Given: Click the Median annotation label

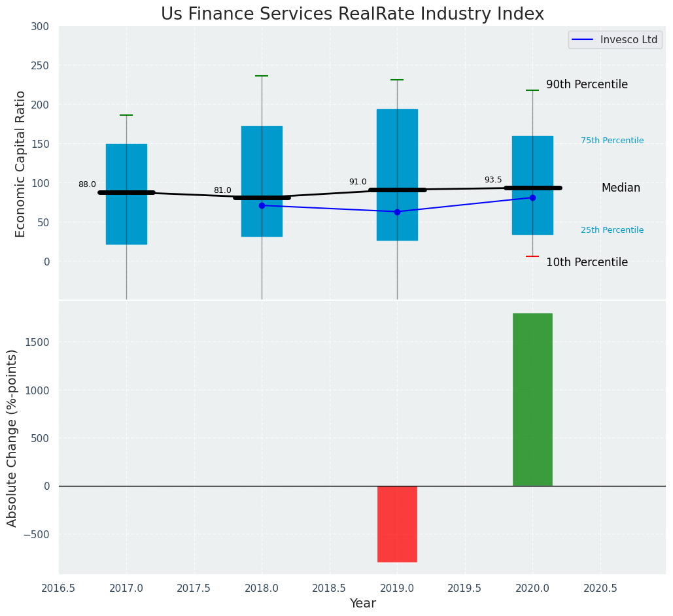Looking at the screenshot, I should tap(621, 188).
